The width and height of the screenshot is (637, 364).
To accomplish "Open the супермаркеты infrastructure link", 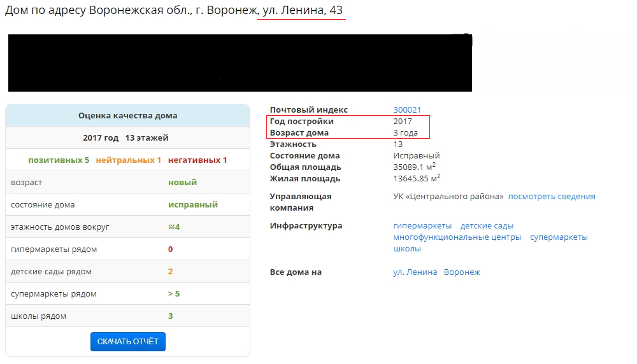I will 559,237.
